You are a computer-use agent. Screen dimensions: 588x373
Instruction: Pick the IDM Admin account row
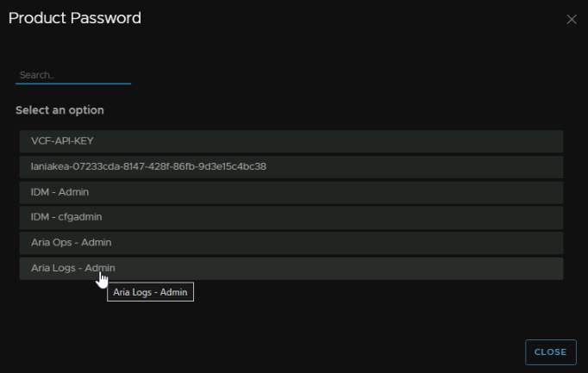[x=291, y=192]
